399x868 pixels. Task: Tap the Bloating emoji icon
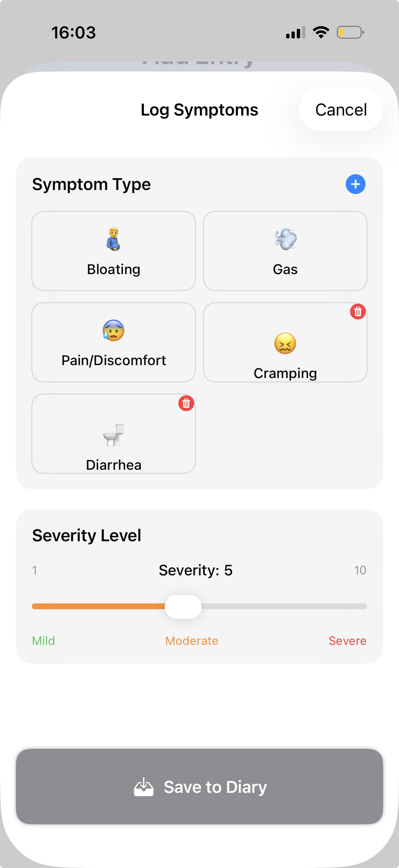pyautogui.click(x=113, y=239)
